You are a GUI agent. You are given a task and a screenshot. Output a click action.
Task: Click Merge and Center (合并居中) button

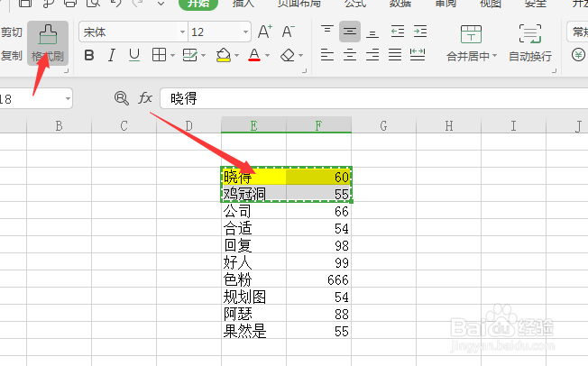tap(471, 42)
